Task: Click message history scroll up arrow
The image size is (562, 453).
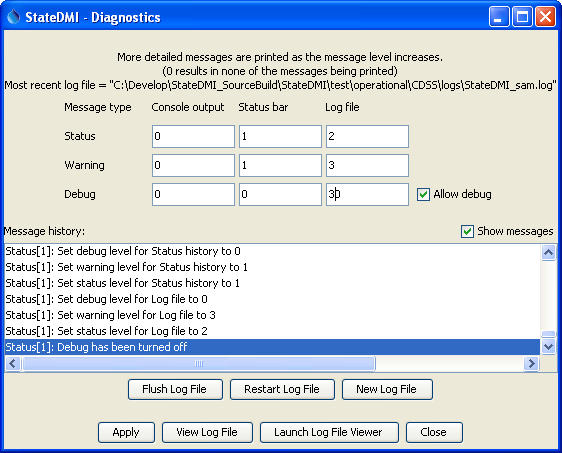Action: click(x=548, y=253)
